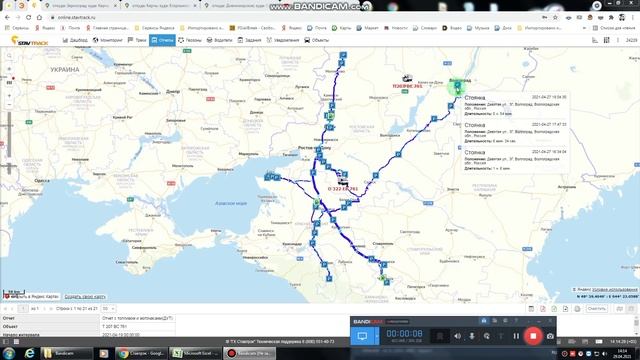
Task: Click the report page number field
Action: click(23, 309)
